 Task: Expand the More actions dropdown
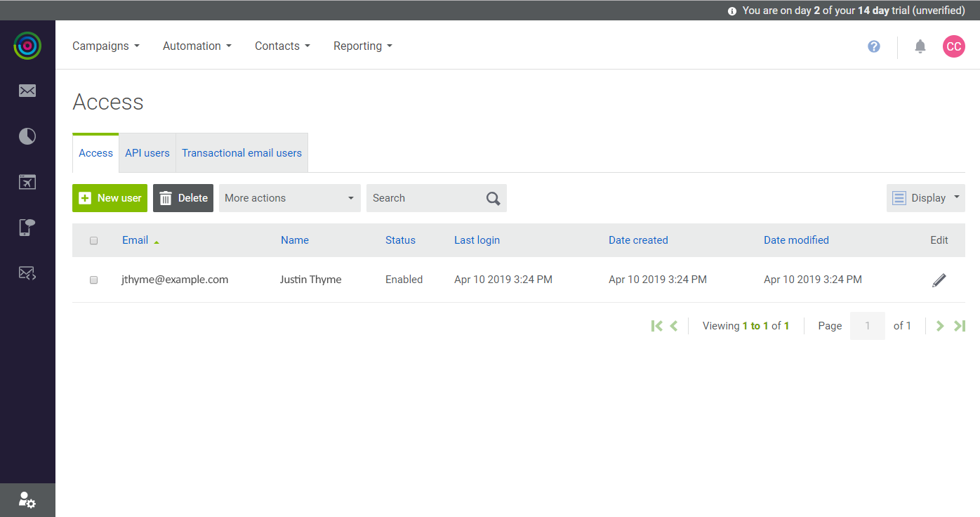289,198
